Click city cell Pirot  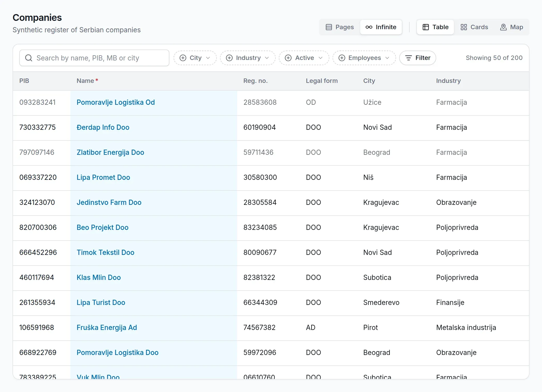(x=371, y=328)
